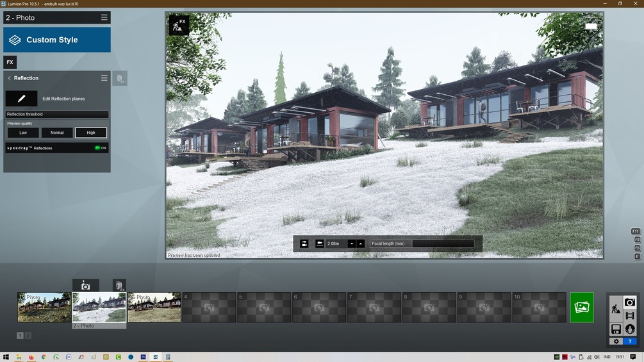
Task: Open the notification center in the system tray
Action: 633,357
